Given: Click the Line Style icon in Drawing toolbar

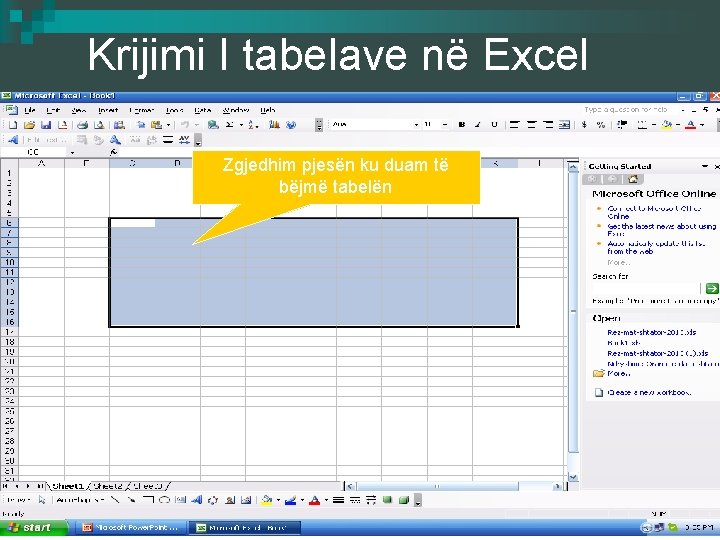Looking at the screenshot, I should pos(338,500).
